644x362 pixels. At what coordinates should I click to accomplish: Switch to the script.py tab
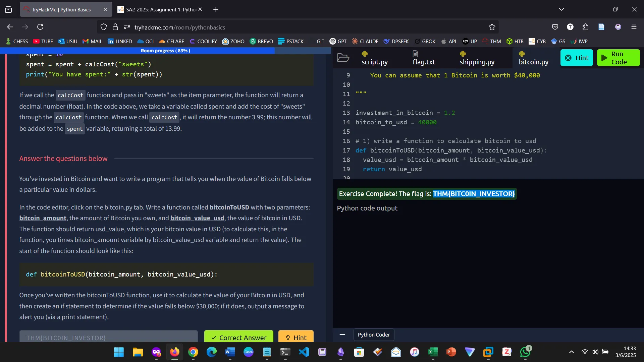[374, 58]
